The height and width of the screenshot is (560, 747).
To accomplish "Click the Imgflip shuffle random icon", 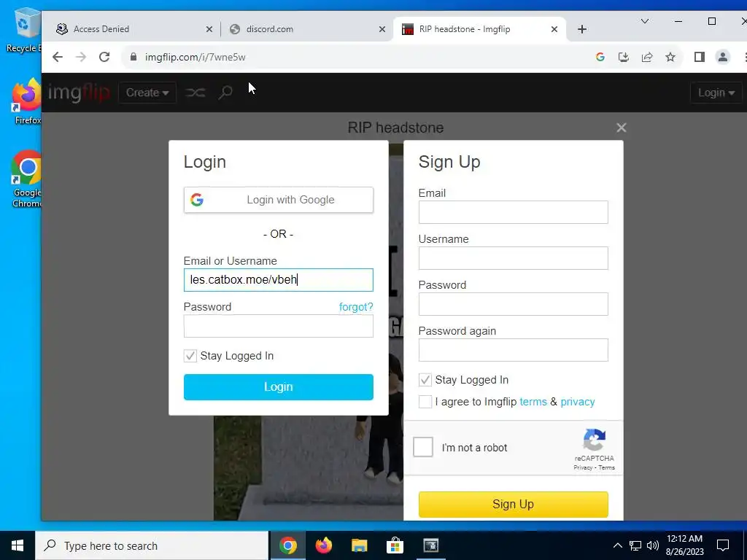I will coord(196,93).
